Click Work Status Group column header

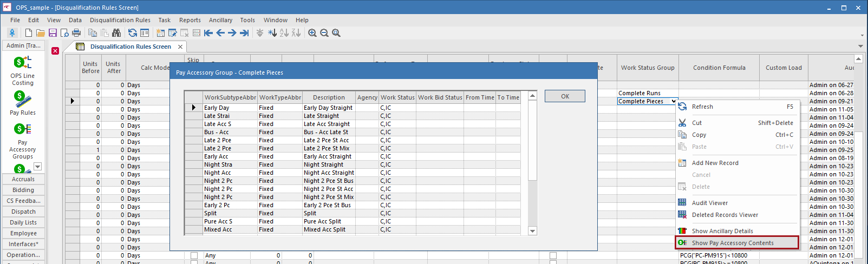tap(648, 68)
